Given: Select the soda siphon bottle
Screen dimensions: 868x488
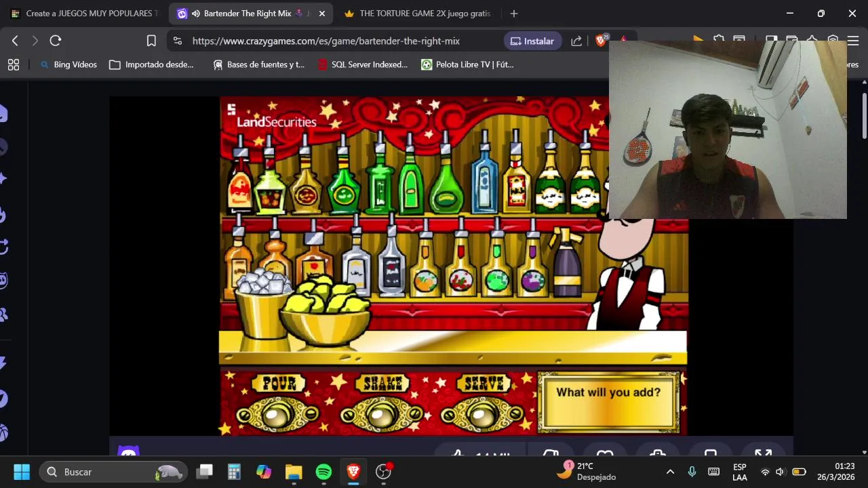Looking at the screenshot, I should (567, 263).
